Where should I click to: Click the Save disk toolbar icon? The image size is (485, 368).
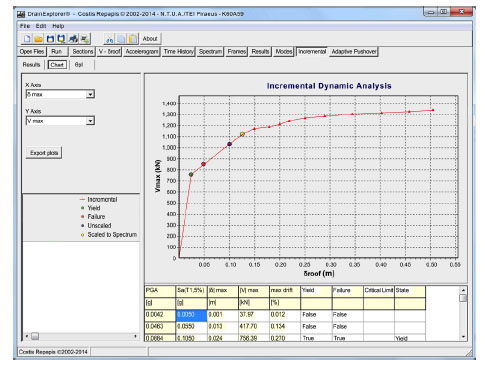tap(50, 39)
